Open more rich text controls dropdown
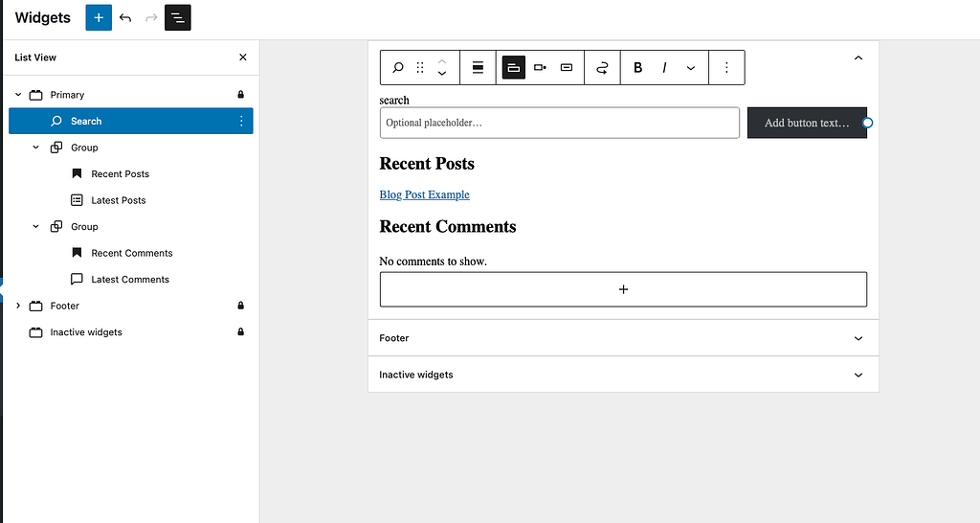 (x=691, y=68)
